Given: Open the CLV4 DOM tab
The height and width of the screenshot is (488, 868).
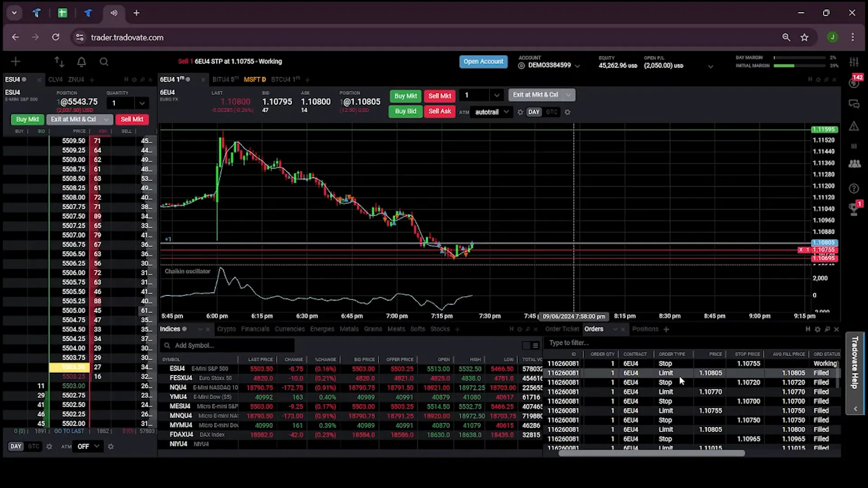Looking at the screenshot, I should 55,80.
